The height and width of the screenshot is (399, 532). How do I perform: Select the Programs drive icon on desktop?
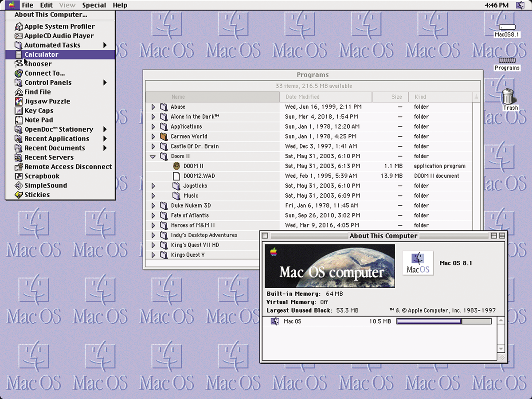pyautogui.click(x=507, y=61)
